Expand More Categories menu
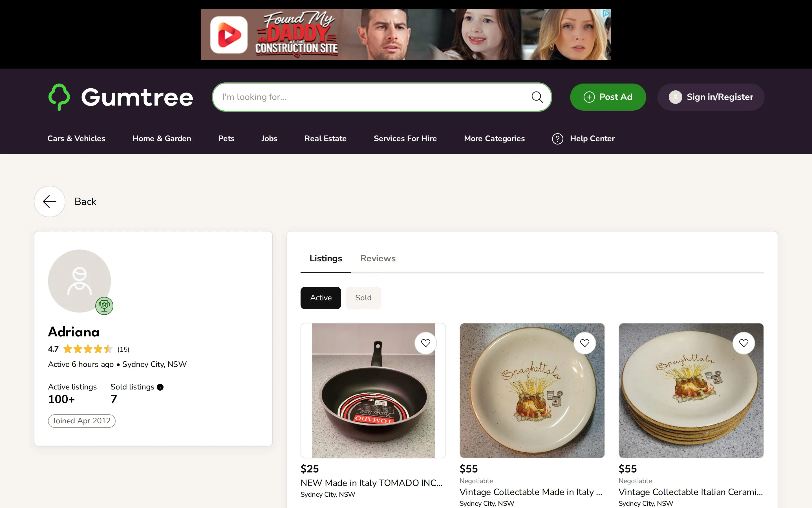 point(494,138)
